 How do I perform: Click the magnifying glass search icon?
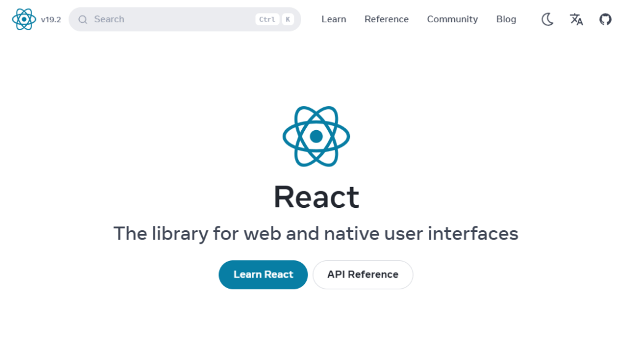click(x=83, y=20)
